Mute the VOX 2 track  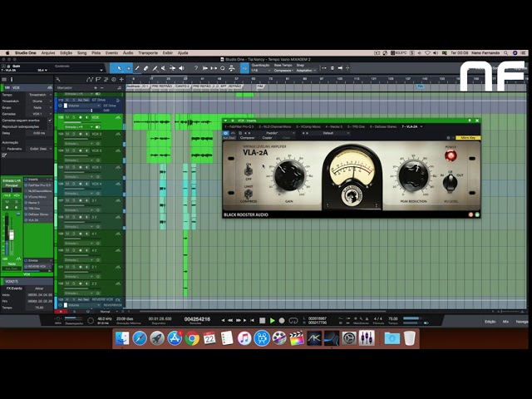click(67, 134)
